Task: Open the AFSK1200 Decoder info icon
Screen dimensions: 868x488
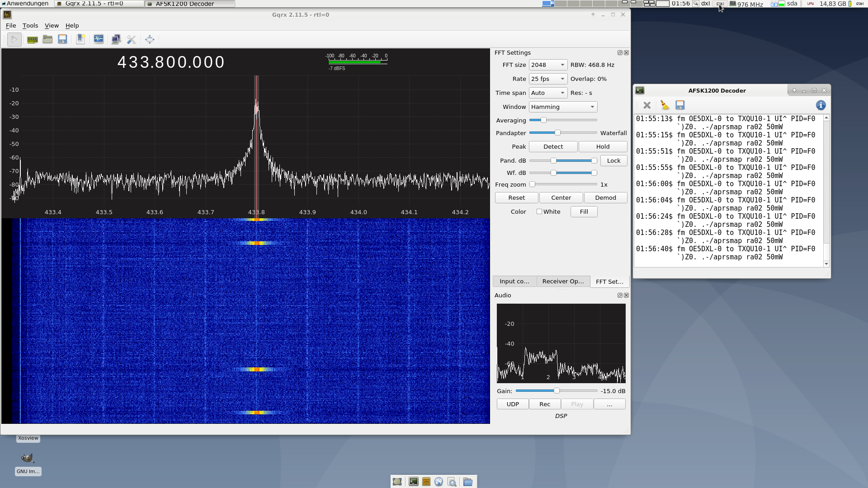Action: click(821, 105)
